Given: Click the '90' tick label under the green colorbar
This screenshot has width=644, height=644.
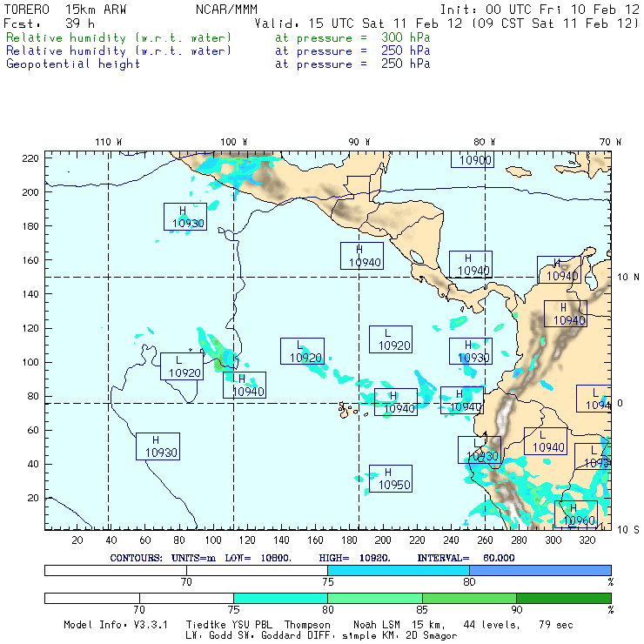Looking at the screenshot, I should click(517, 609).
